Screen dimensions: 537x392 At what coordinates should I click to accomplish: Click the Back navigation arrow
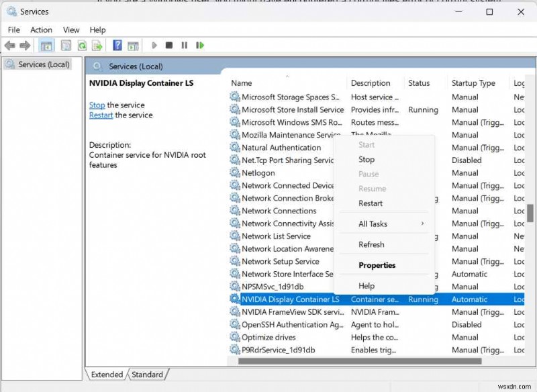click(x=10, y=45)
